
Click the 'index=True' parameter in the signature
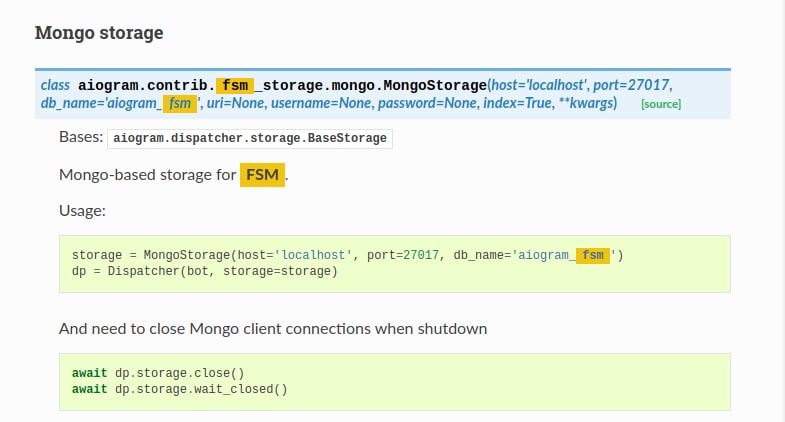click(x=518, y=103)
